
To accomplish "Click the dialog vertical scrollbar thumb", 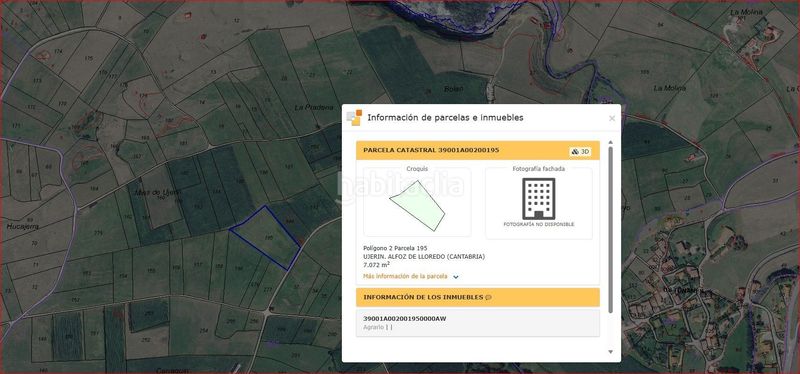I will [611, 230].
